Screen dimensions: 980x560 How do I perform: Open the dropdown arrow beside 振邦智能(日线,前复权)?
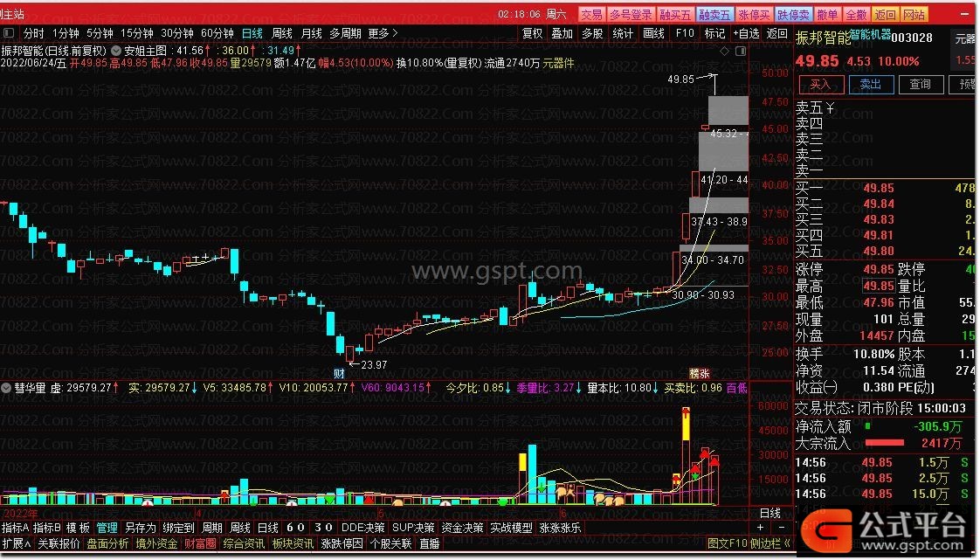(116, 51)
